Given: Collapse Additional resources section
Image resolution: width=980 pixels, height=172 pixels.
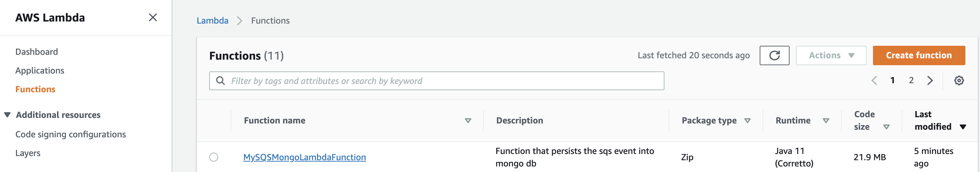Looking at the screenshot, I should point(7,115).
